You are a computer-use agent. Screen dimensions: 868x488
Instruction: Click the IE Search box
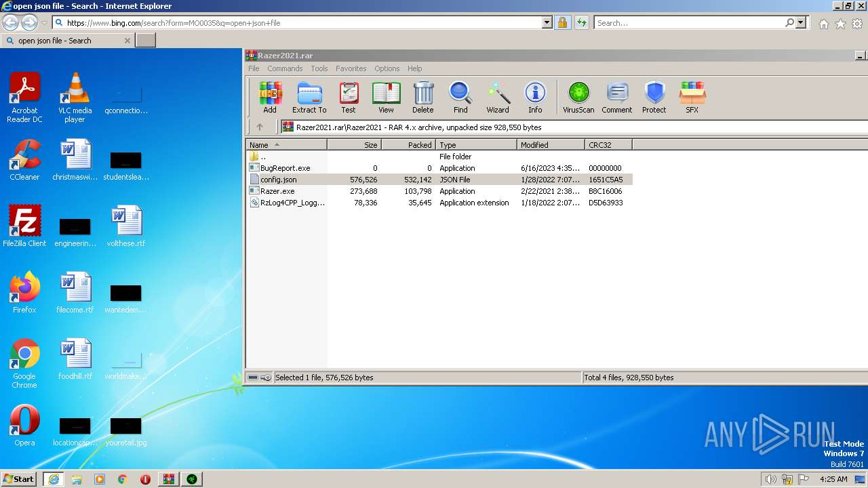(x=690, y=22)
